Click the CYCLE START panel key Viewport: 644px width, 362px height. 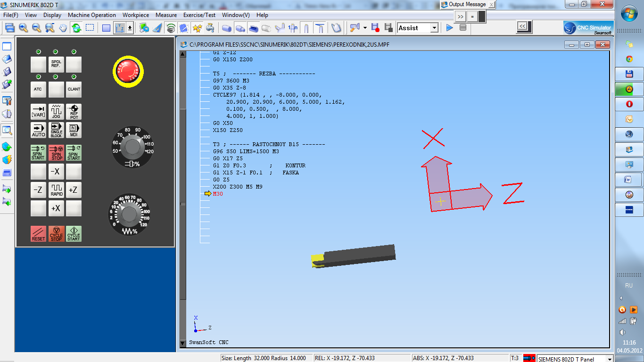click(74, 234)
